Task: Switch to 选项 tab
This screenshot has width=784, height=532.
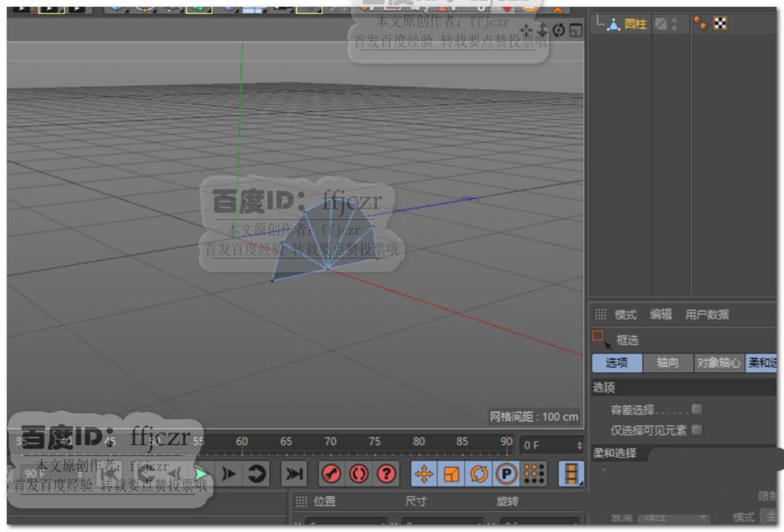Action: (x=617, y=363)
